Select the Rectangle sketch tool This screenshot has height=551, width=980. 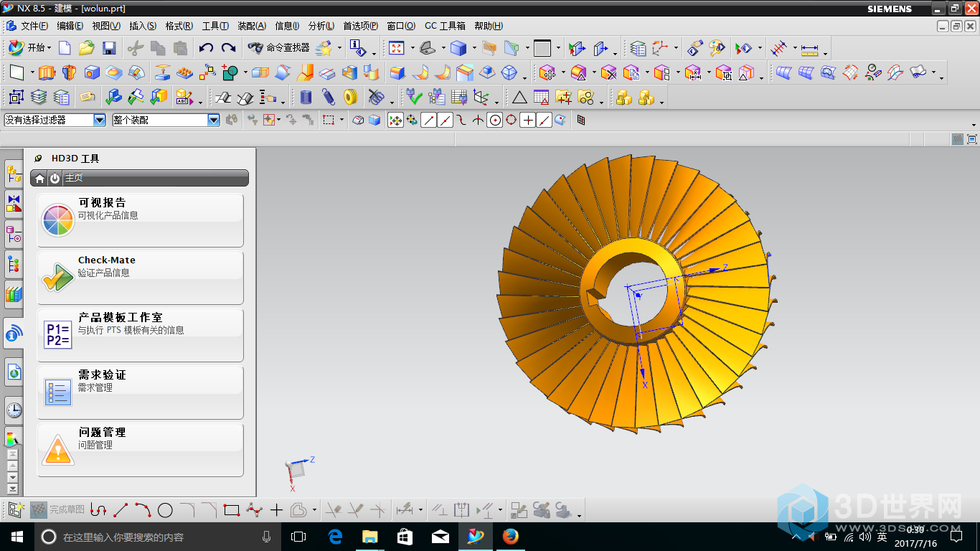231,510
